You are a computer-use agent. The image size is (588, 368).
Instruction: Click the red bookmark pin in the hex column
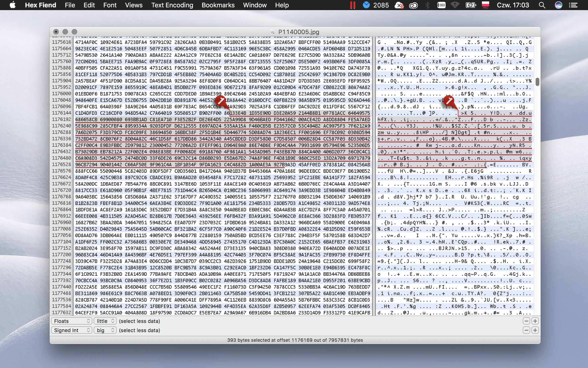point(220,101)
